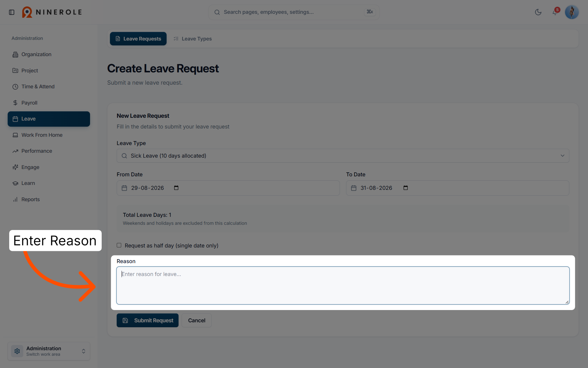Focus the Reason text area

pos(343,286)
